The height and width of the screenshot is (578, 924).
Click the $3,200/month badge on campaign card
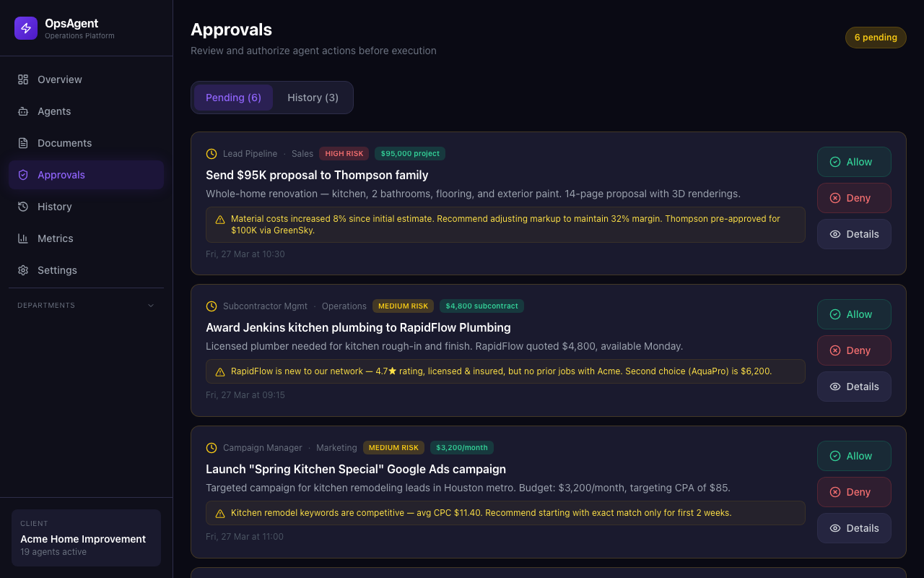[461, 447]
